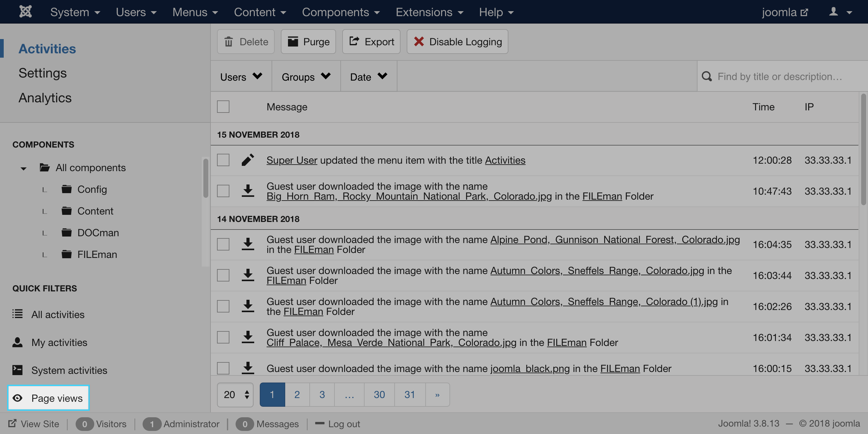This screenshot has width=868, height=434.
Task: Click the components tree scrollbar
Action: pyautogui.click(x=206, y=178)
